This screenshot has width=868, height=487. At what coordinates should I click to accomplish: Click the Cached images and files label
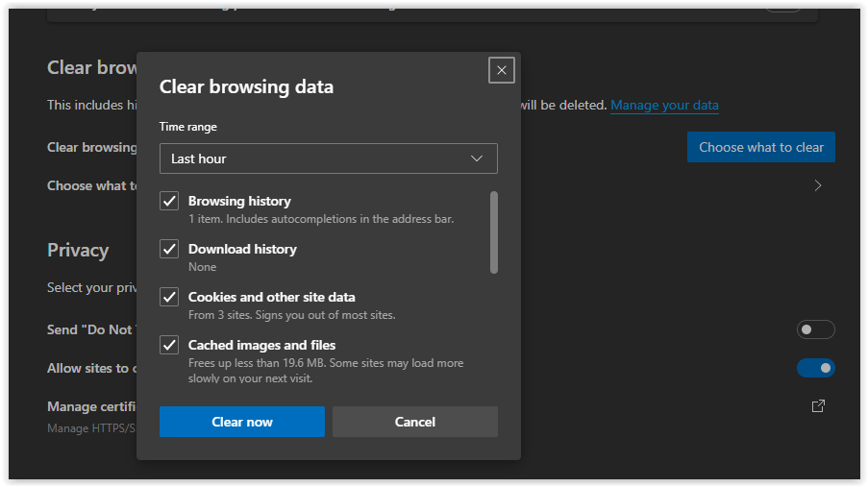261,346
